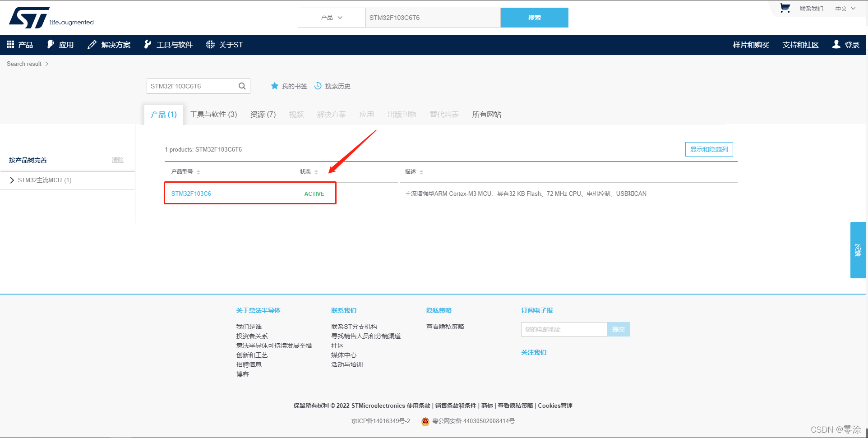
Task: Open search history clock icon
Action: click(318, 86)
